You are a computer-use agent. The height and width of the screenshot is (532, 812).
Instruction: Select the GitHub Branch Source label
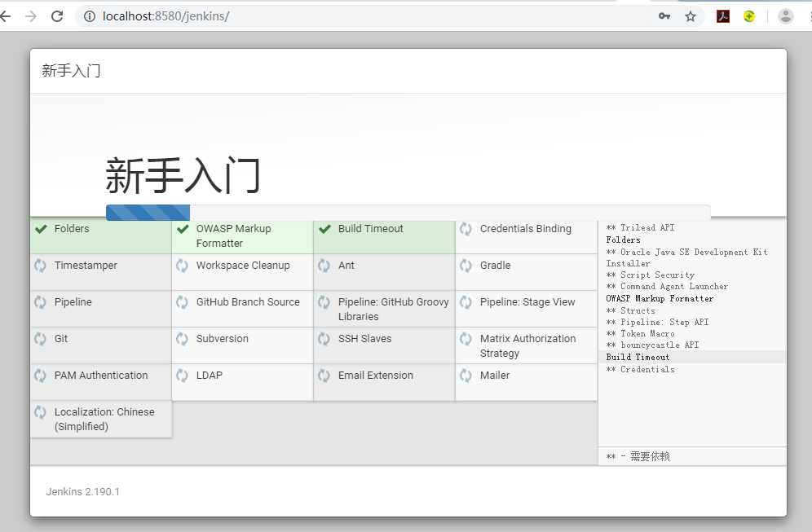[248, 302]
